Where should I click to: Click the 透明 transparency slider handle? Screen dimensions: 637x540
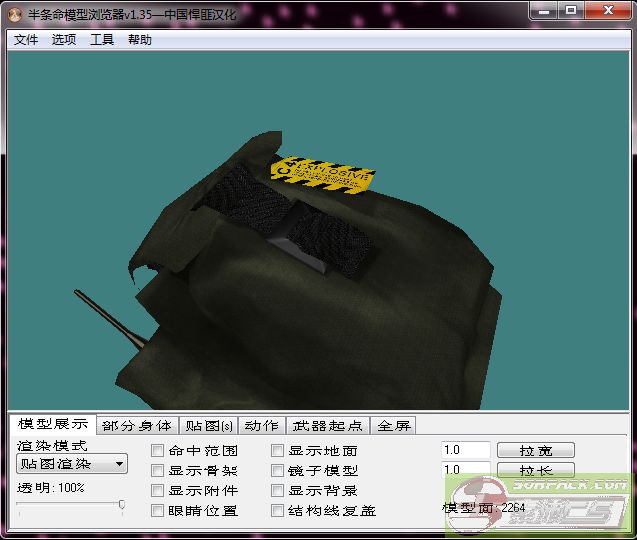coord(121,505)
